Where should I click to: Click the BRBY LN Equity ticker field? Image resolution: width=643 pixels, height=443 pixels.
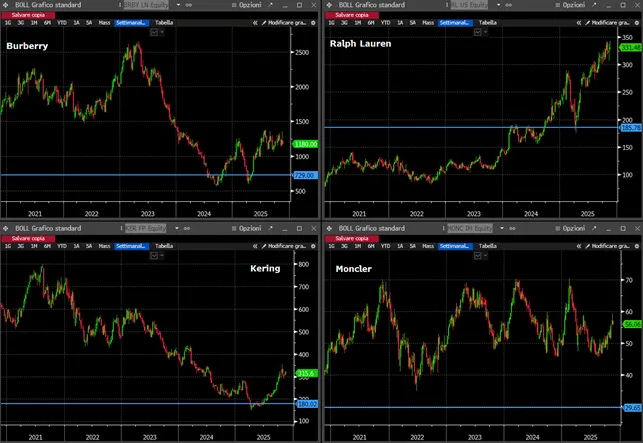click(146, 5)
